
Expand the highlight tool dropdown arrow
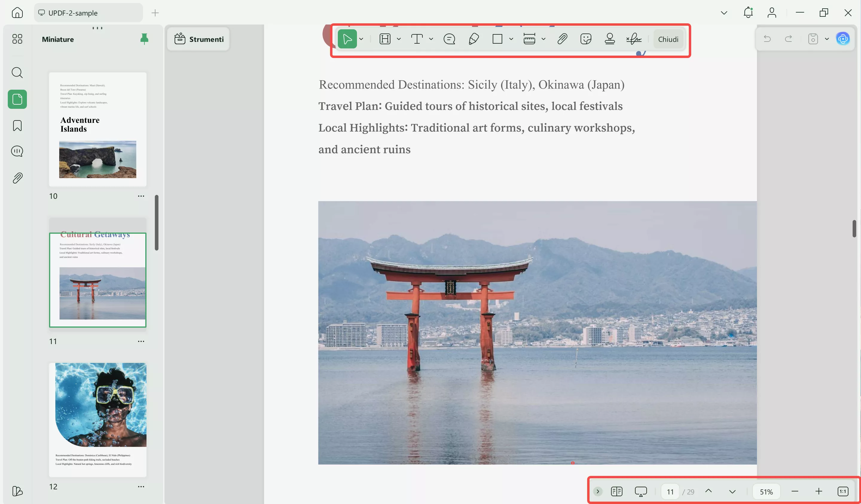point(399,39)
